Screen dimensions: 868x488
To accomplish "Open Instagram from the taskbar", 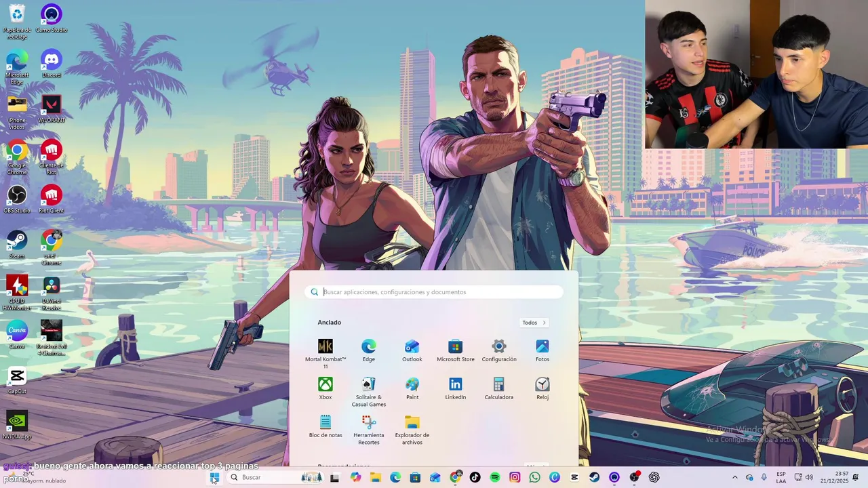I will 515,478.
